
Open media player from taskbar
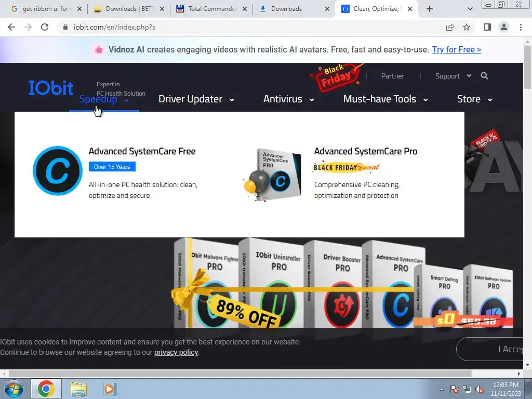pos(110,389)
